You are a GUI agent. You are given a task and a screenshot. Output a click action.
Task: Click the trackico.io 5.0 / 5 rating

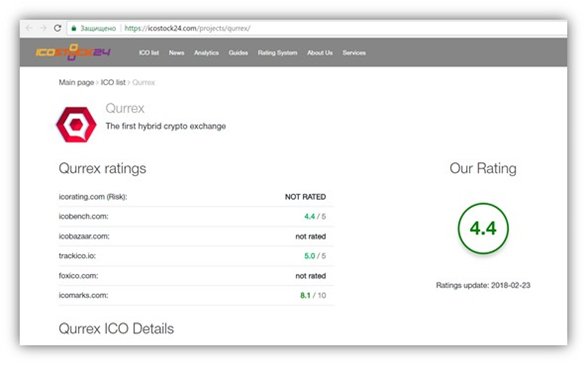[x=315, y=256]
